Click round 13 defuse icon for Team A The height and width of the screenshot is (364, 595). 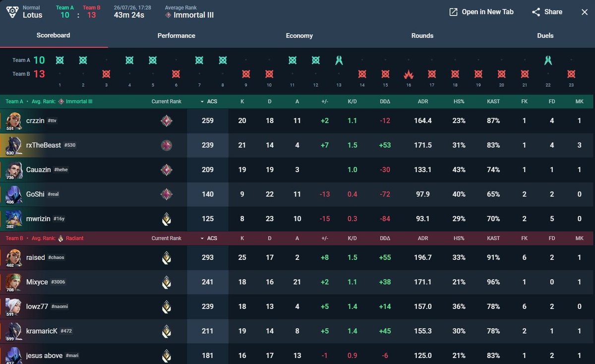339,61
